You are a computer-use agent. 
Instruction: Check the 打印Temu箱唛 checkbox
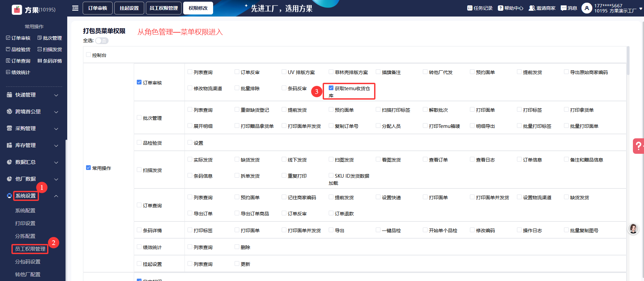click(x=425, y=126)
